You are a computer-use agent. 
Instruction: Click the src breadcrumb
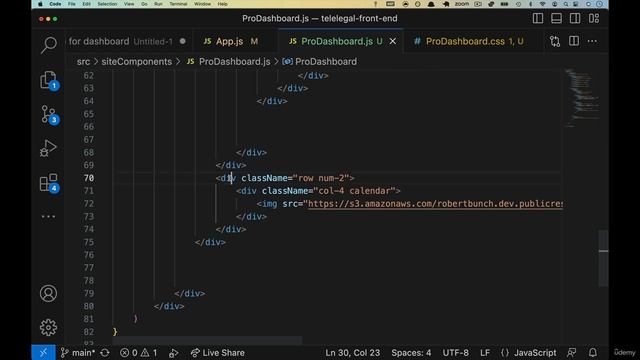[83, 62]
